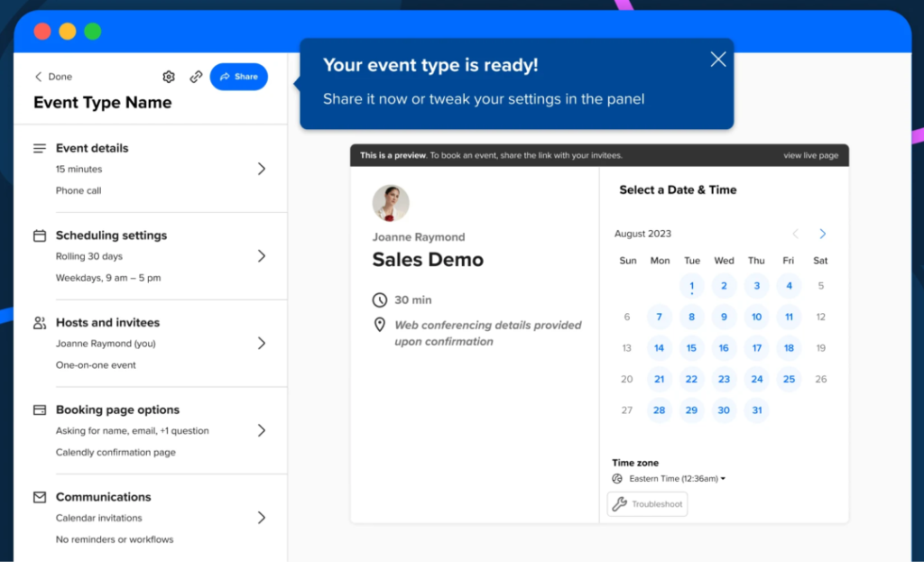Open the view live page link

810,155
